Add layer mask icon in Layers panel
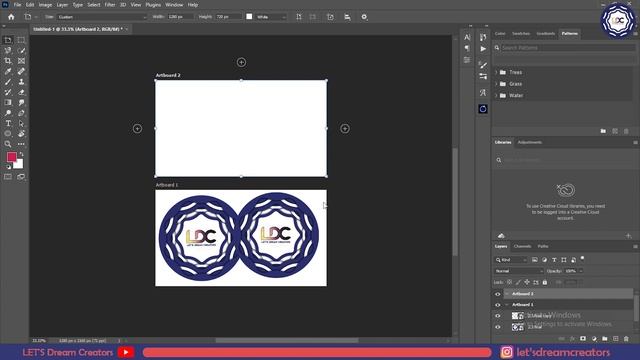This screenshot has height=360, width=640. 583,339
